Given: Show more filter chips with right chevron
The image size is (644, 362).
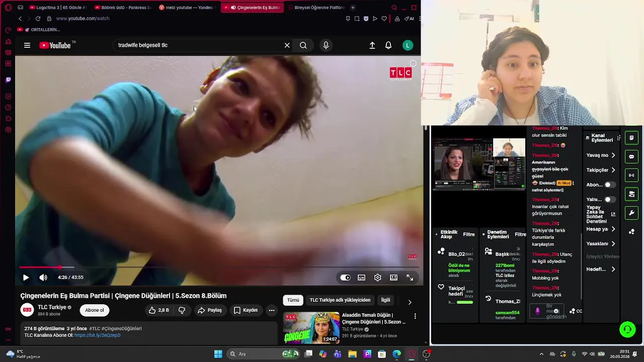Looking at the screenshot, I should pyautogui.click(x=410, y=302).
